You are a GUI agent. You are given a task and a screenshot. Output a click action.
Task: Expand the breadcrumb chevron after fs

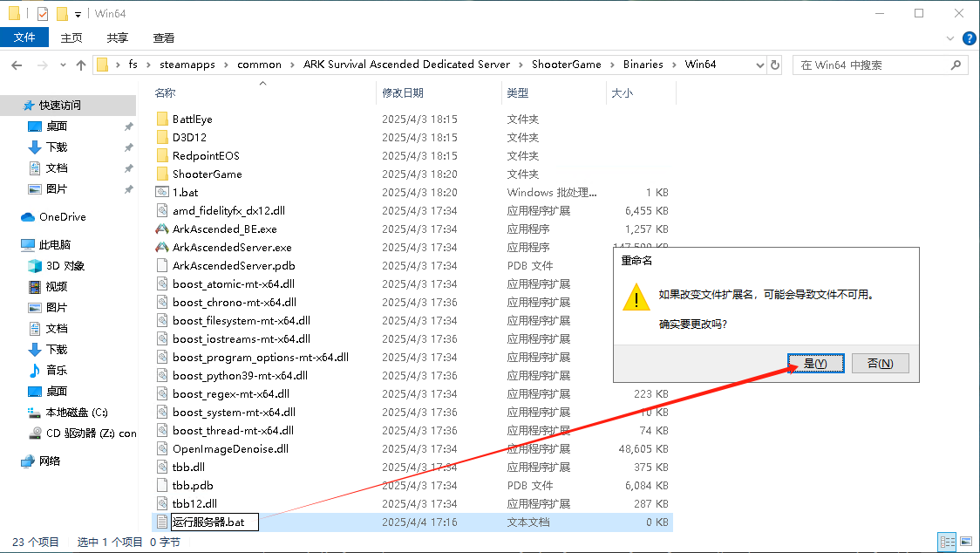pyautogui.click(x=148, y=65)
